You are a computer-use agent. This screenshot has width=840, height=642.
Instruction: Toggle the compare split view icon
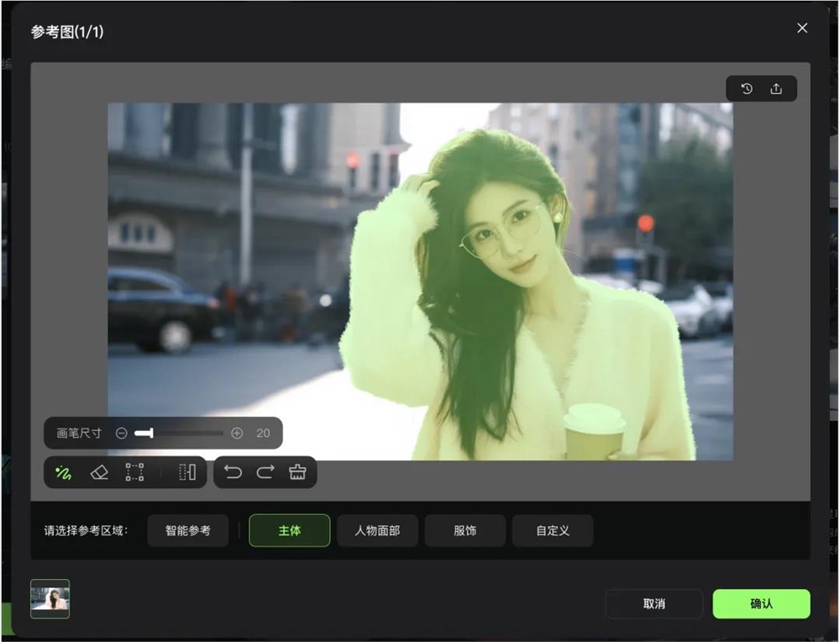click(187, 472)
